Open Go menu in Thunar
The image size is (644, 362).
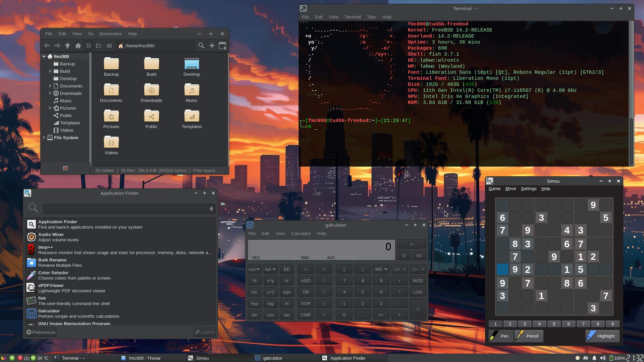91,34
